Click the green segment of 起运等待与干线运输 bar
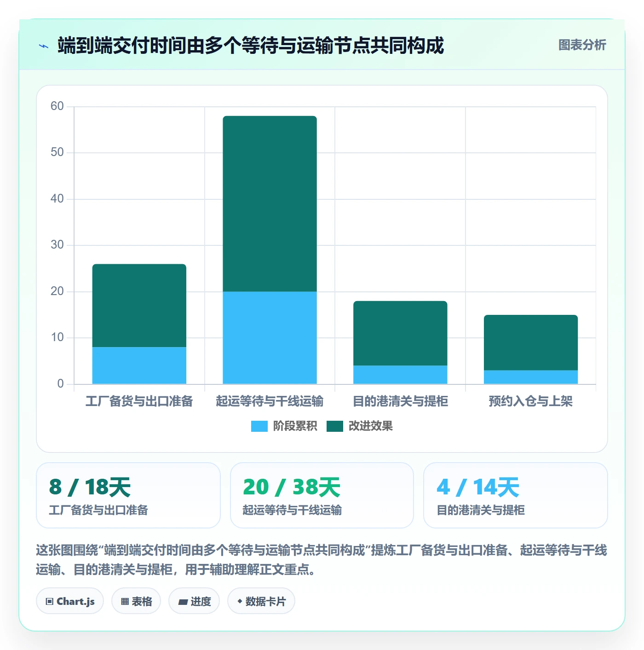Image resolution: width=644 pixels, height=650 pixels. pos(270,203)
